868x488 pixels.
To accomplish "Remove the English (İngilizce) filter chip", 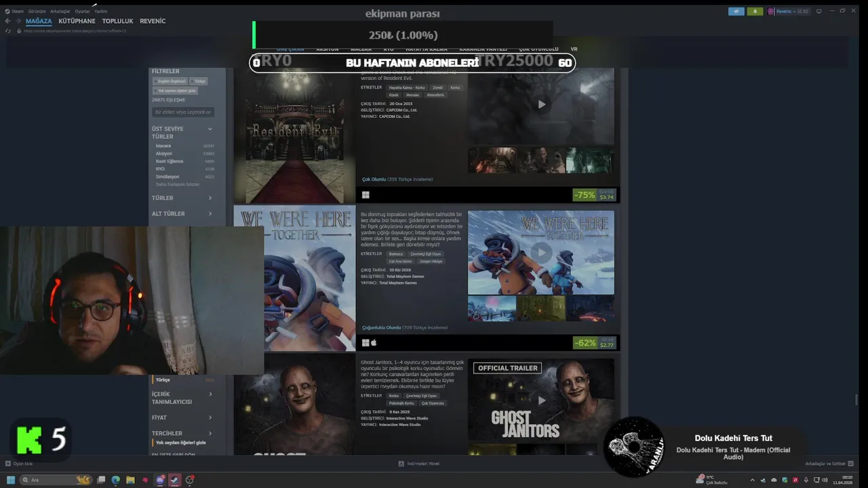I will (x=171, y=81).
